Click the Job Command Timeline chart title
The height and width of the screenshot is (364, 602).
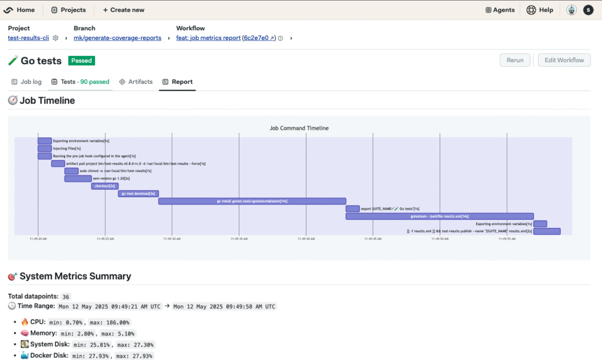tap(299, 128)
